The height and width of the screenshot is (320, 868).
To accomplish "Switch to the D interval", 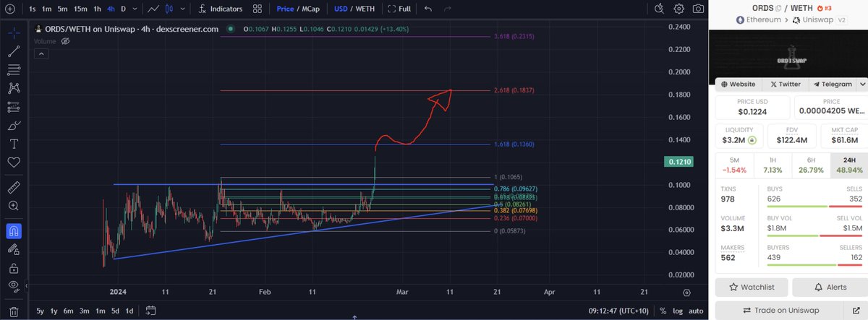I will (123, 9).
